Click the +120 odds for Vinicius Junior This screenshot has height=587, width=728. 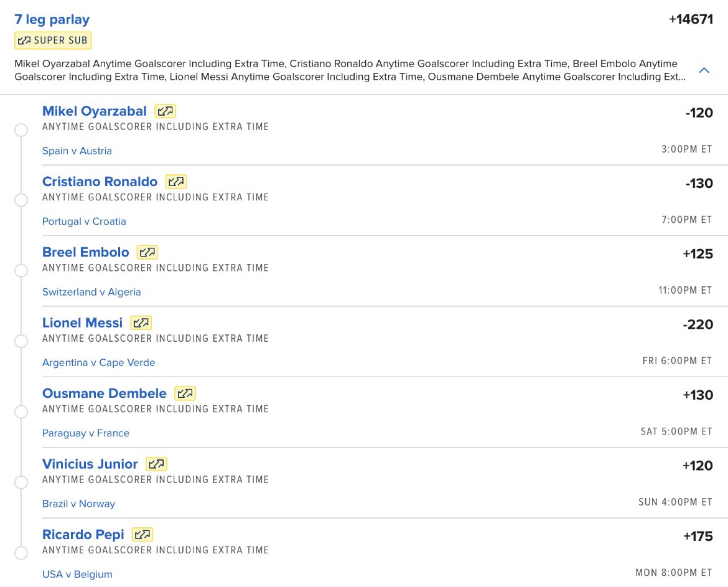click(x=698, y=466)
